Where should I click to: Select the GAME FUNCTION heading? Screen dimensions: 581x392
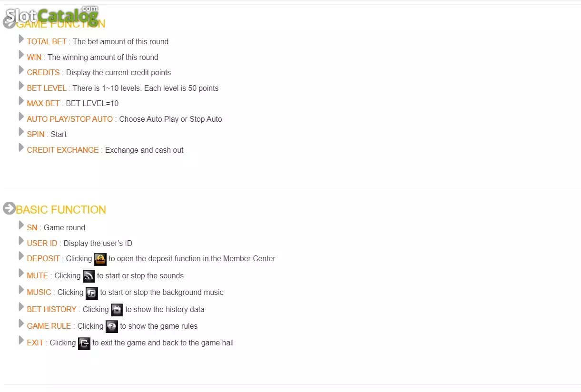[60, 24]
